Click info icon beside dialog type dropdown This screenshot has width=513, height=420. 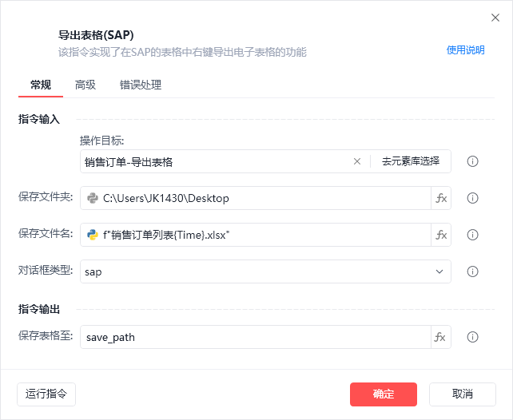pyautogui.click(x=472, y=271)
